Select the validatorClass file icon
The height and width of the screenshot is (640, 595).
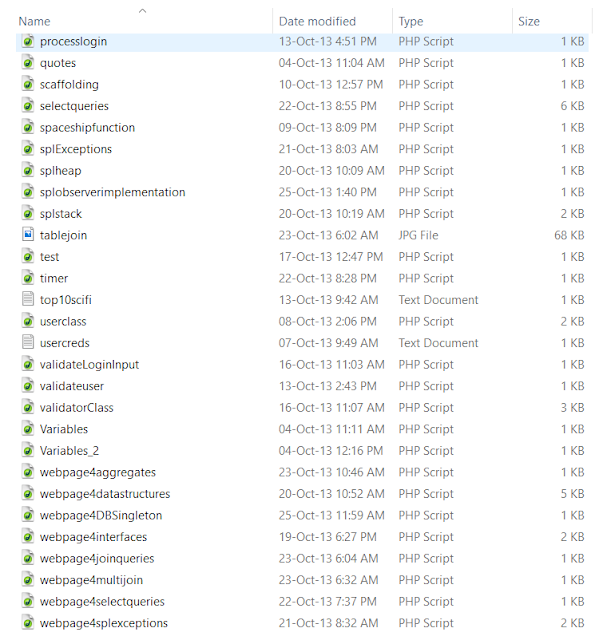tap(28, 408)
